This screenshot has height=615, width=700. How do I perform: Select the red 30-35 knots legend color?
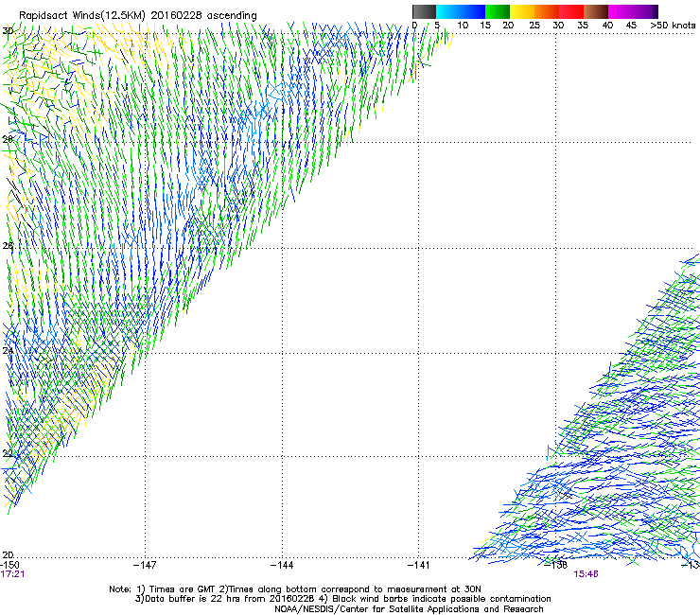(571, 11)
